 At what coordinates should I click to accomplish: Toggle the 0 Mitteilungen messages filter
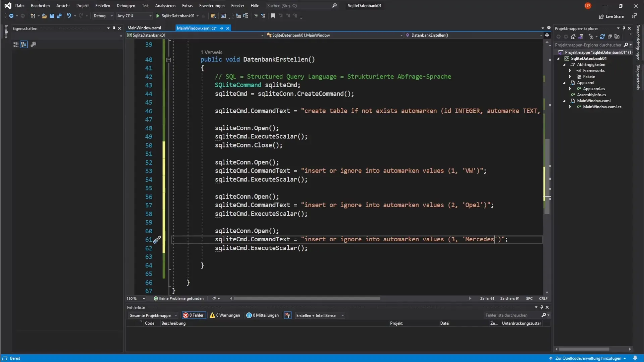(263, 315)
